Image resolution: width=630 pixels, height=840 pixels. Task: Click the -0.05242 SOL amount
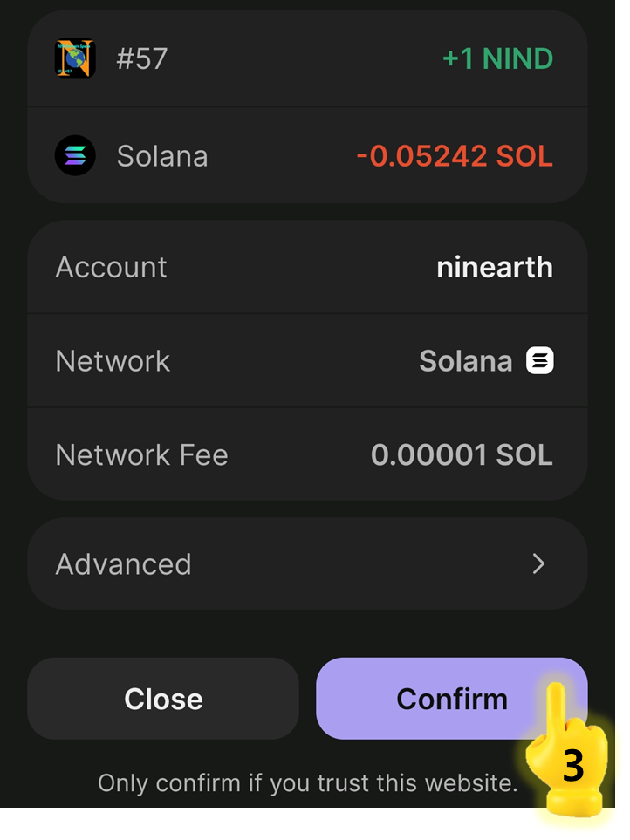454,156
